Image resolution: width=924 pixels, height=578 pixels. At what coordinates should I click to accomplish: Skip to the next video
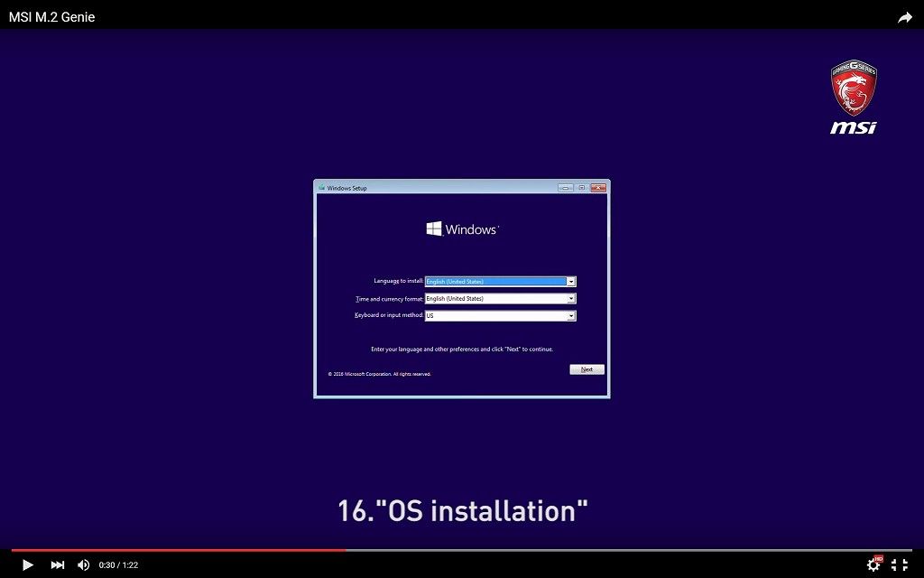[x=57, y=565]
